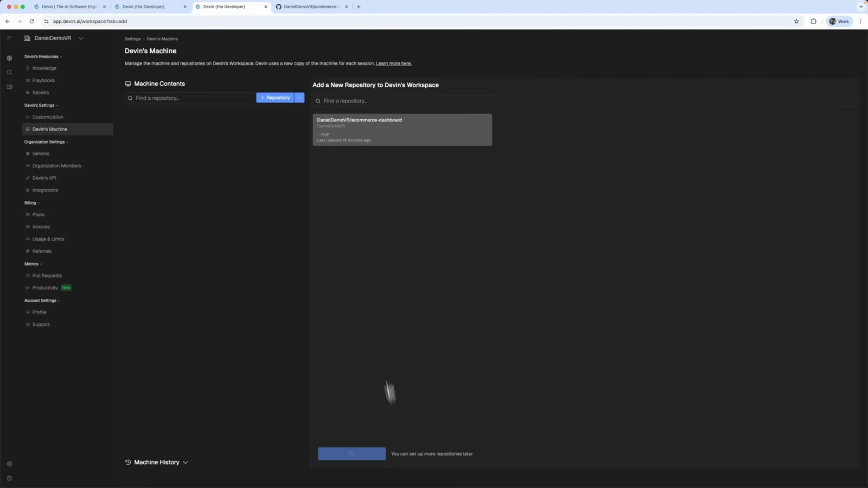
Task: Bookmark this page with the star icon
Action: click(796, 21)
